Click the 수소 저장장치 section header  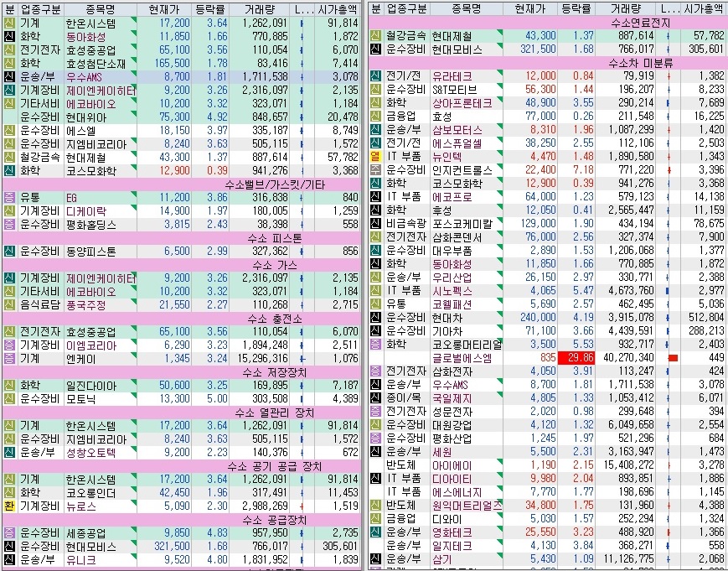pyautogui.click(x=275, y=372)
